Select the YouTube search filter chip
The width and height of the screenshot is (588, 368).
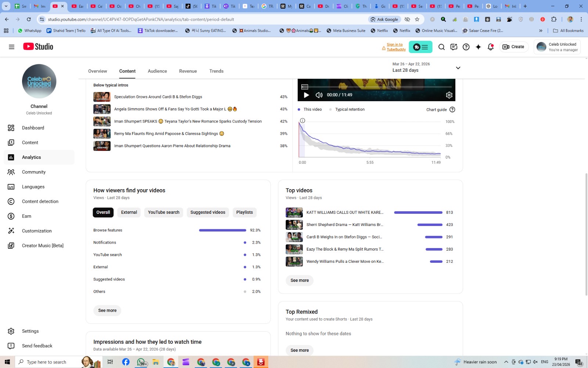point(164,212)
